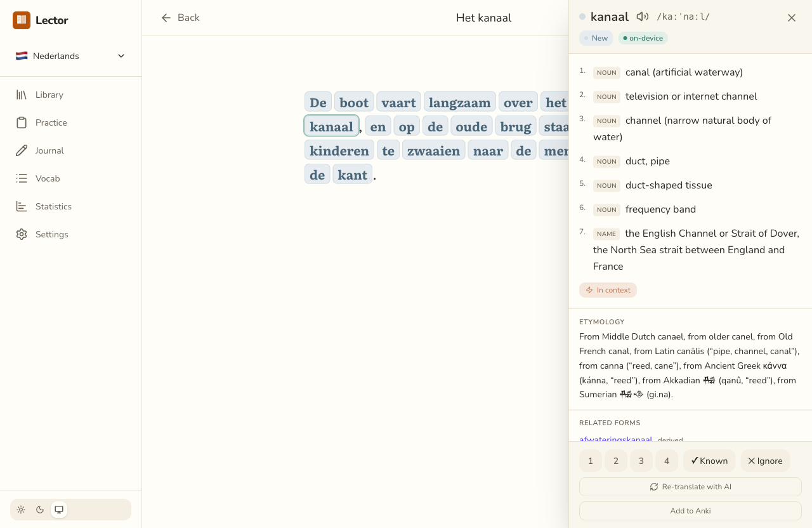Click the word 'het' in the text
Image resolution: width=812 pixels, height=528 pixels.
[x=555, y=102]
